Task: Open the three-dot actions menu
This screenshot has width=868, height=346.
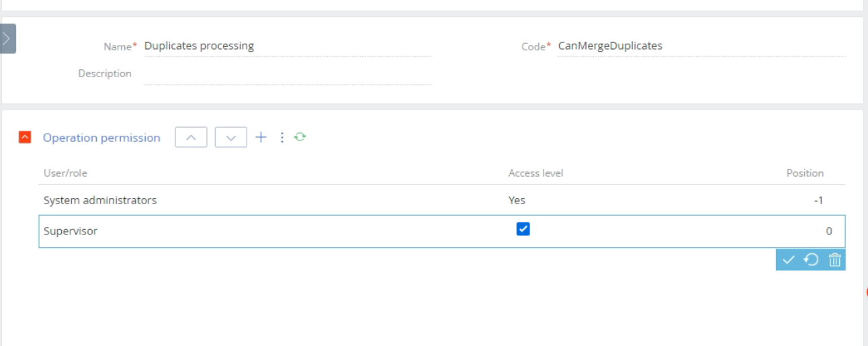Action: point(282,137)
